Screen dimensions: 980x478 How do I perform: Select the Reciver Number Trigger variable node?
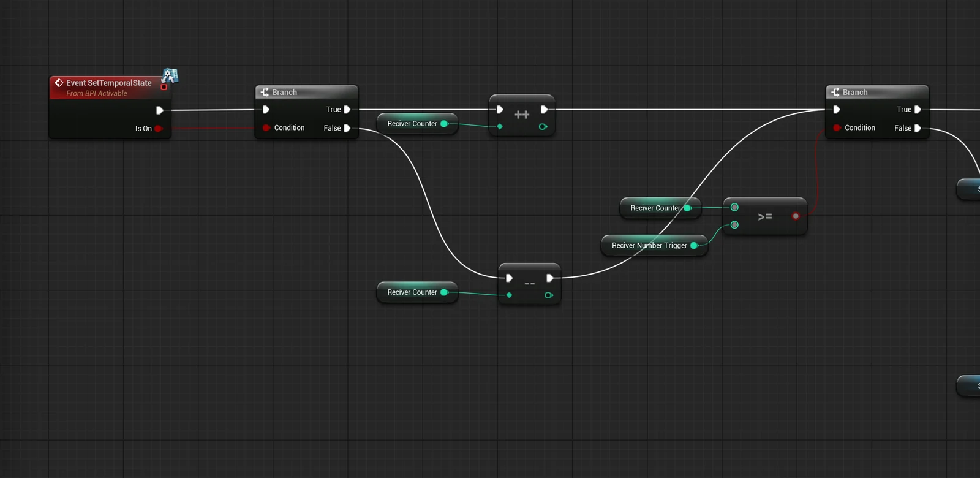(655, 246)
